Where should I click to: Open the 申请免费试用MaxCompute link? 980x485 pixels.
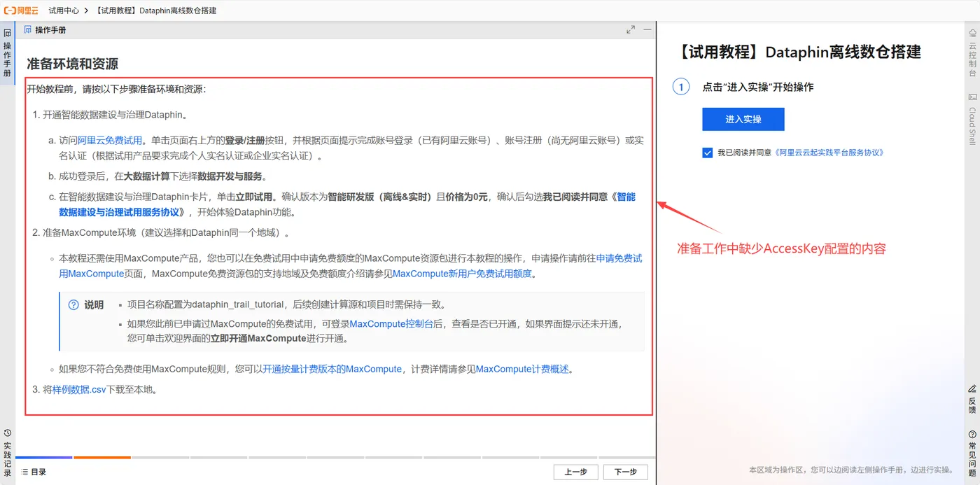(350, 266)
